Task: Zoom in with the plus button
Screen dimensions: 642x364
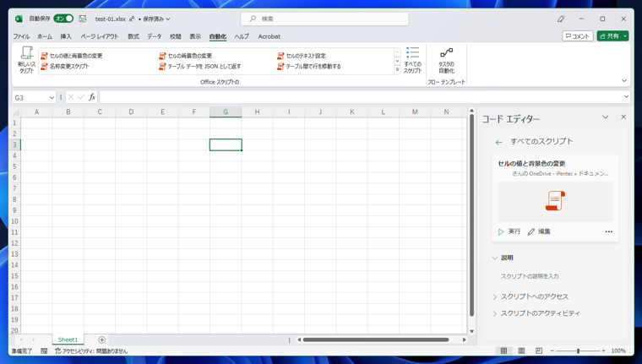Action: (603, 350)
